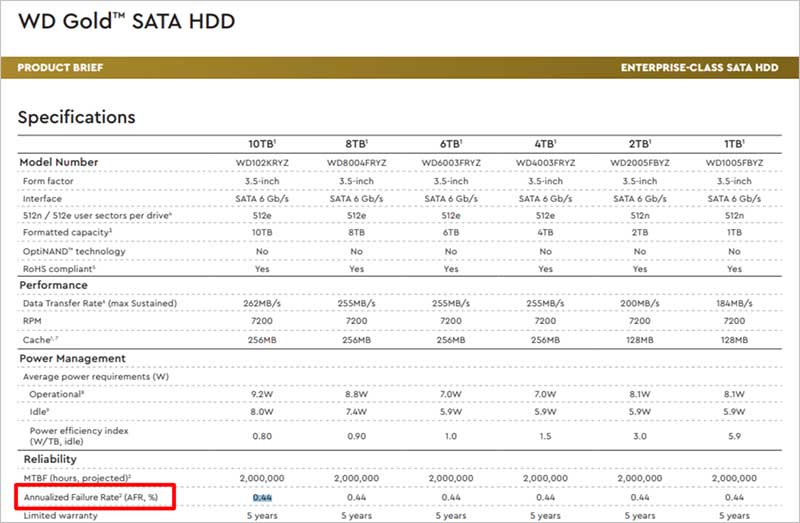The width and height of the screenshot is (800, 523).
Task: Click the Power Management section heading
Action: coord(72,359)
